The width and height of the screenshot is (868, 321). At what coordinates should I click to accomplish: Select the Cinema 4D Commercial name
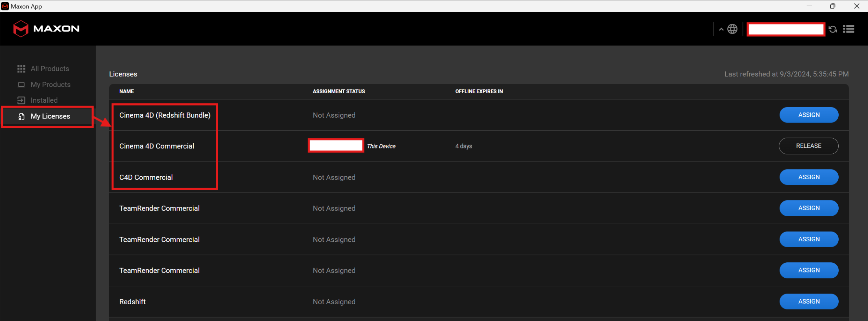pyautogui.click(x=157, y=146)
